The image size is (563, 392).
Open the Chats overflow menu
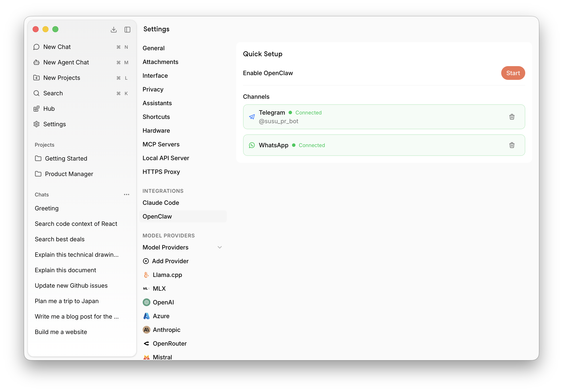[x=127, y=194]
